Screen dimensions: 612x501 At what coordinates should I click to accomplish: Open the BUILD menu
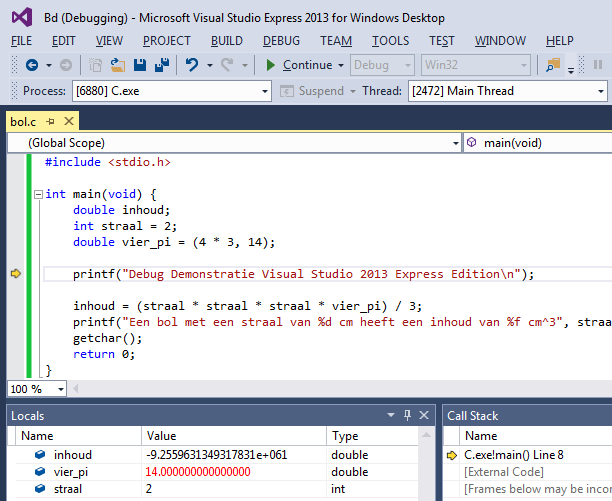coord(227,41)
